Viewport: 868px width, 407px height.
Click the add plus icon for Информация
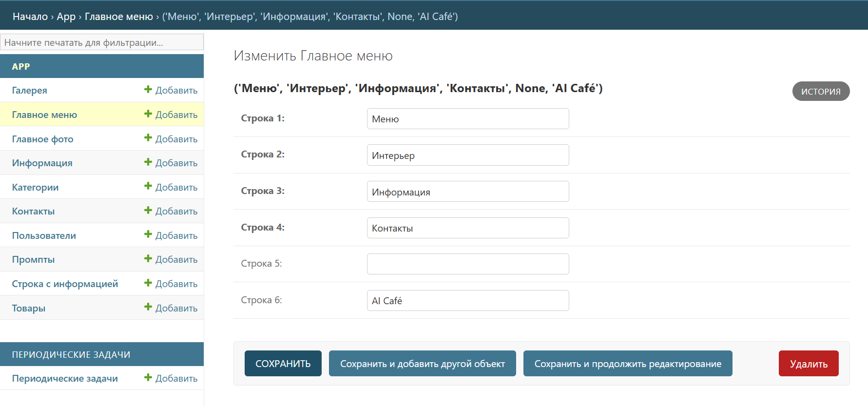click(x=148, y=162)
